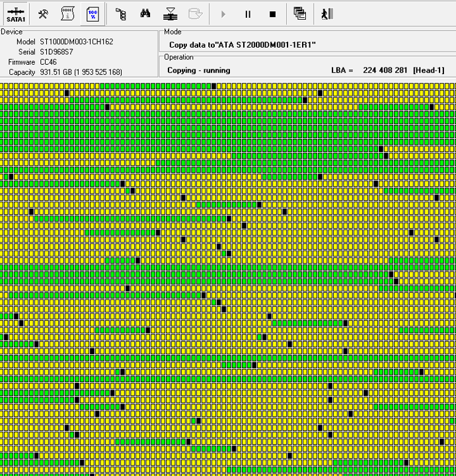The width and height of the screenshot is (456, 476).
Task: Pause the running copy operation
Action: click(x=248, y=14)
